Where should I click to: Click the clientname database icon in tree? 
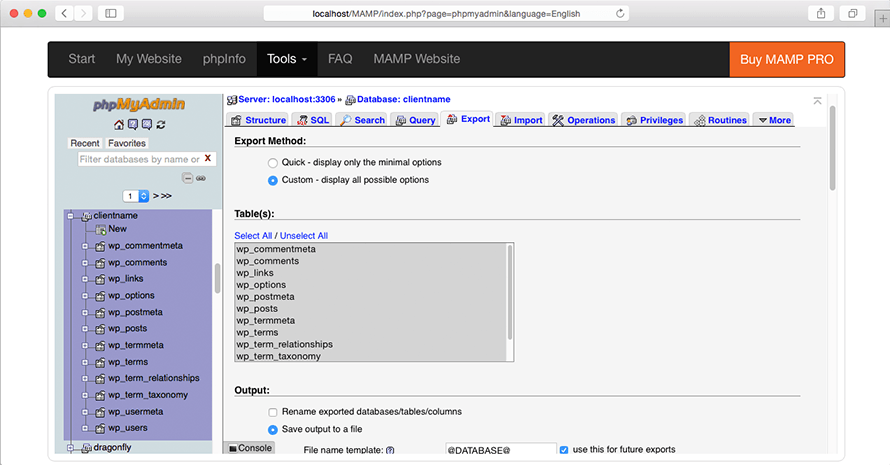click(87, 216)
